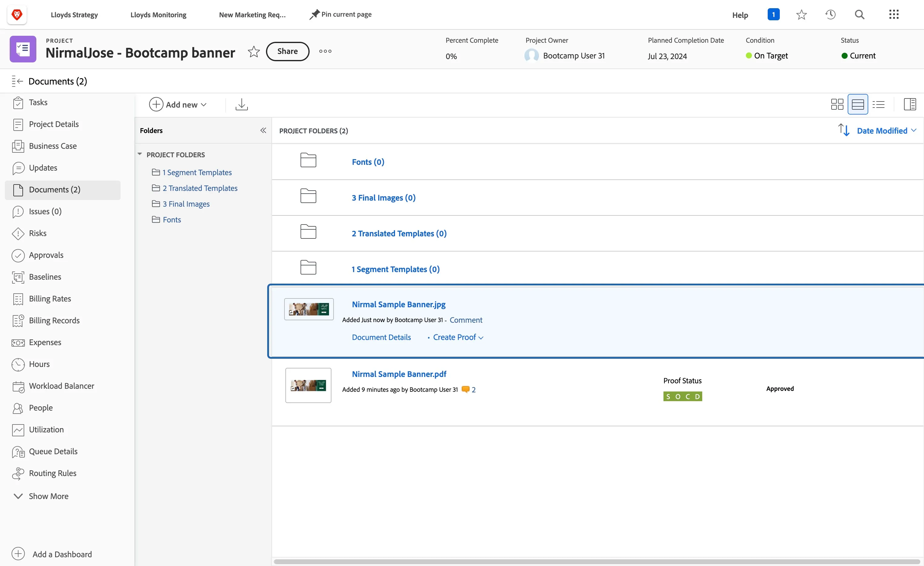Image resolution: width=924 pixels, height=566 pixels.
Task: Click the download documents icon
Action: pyautogui.click(x=241, y=104)
